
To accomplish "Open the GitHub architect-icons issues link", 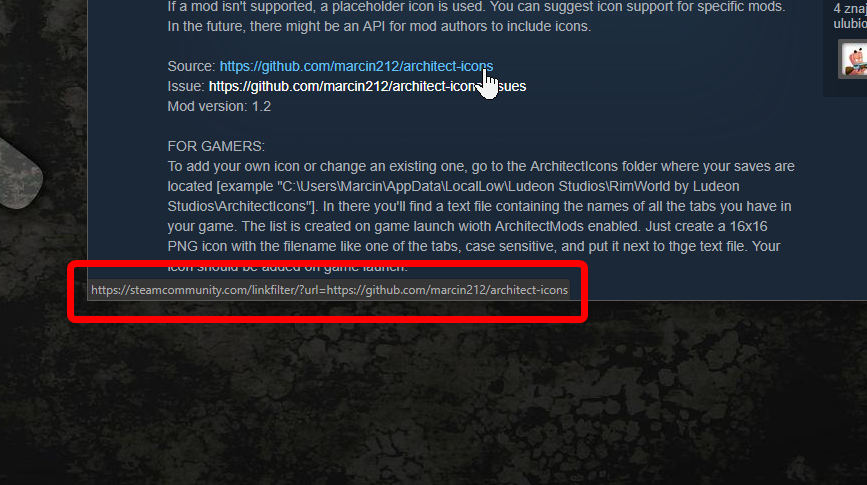I will [367, 86].
